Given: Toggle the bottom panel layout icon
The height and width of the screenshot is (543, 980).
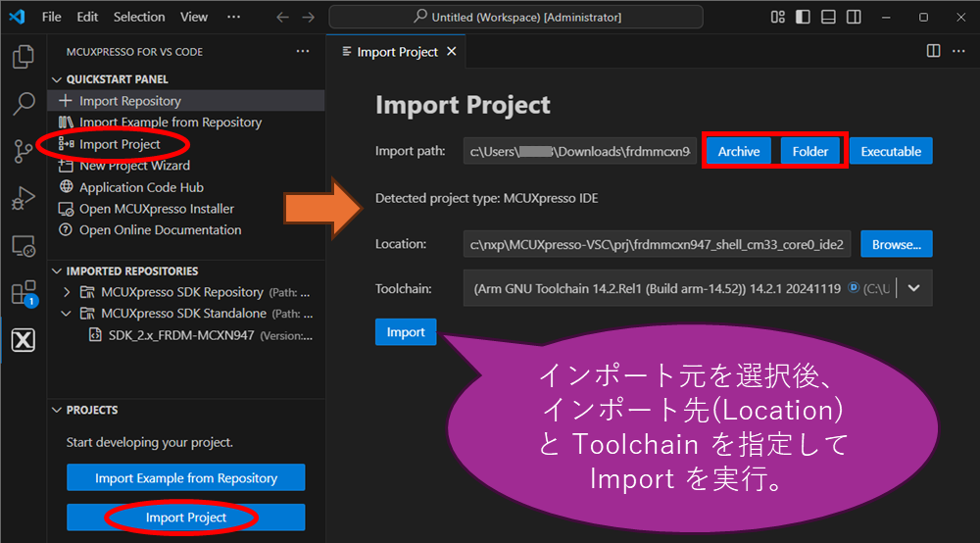Looking at the screenshot, I should tap(829, 17).
